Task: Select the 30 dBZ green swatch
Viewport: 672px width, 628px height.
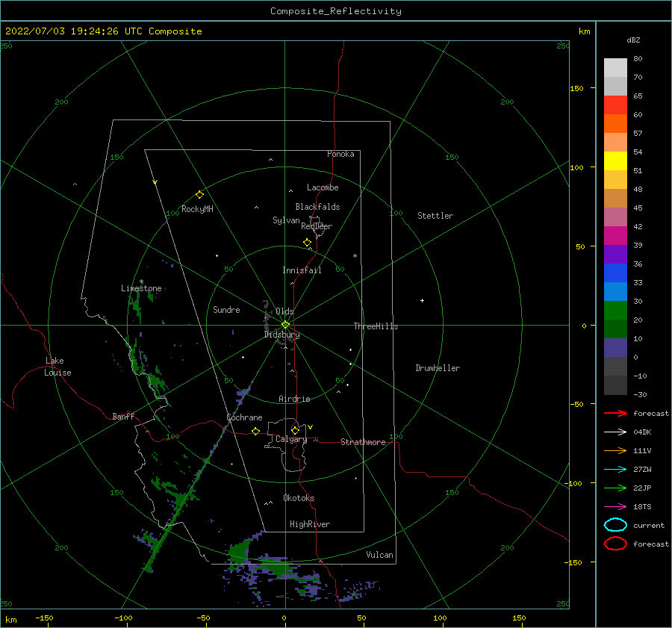Action: (x=615, y=310)
